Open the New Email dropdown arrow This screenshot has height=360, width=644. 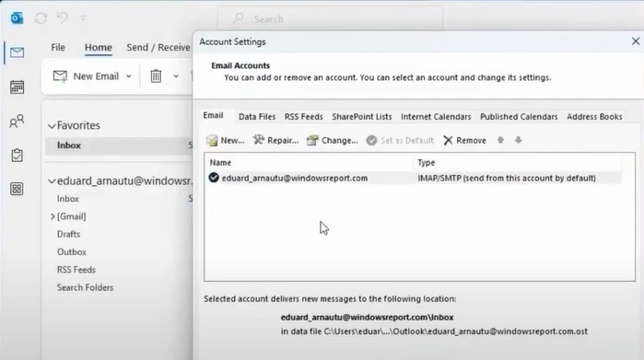pyautogui.click(x=129, y=76)
